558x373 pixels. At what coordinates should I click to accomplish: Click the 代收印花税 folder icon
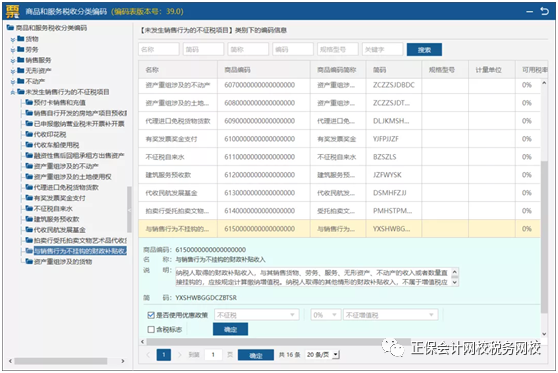(29, 134)
